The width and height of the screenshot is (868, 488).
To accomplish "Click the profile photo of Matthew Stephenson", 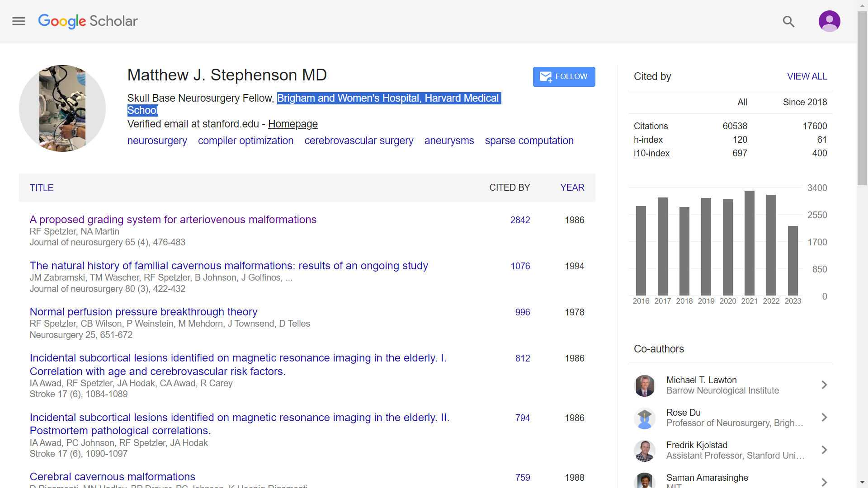I will coord(62,108).
